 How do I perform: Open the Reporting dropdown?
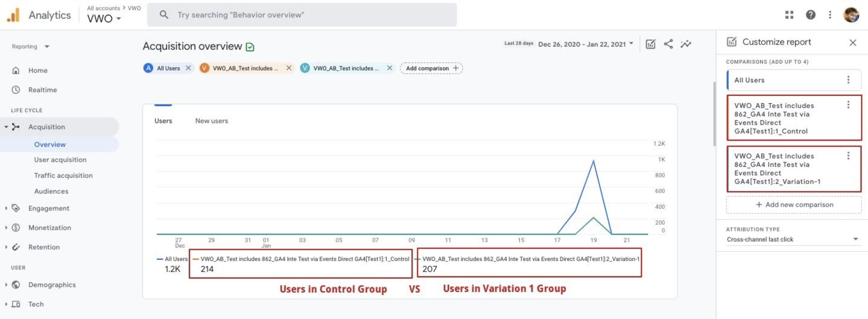(x=31, y=46)
